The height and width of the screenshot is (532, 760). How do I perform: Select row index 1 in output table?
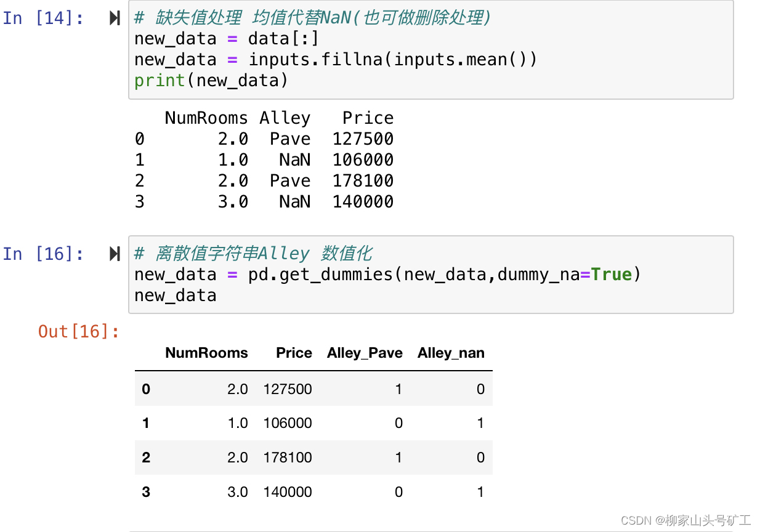[x=146, y=424]
